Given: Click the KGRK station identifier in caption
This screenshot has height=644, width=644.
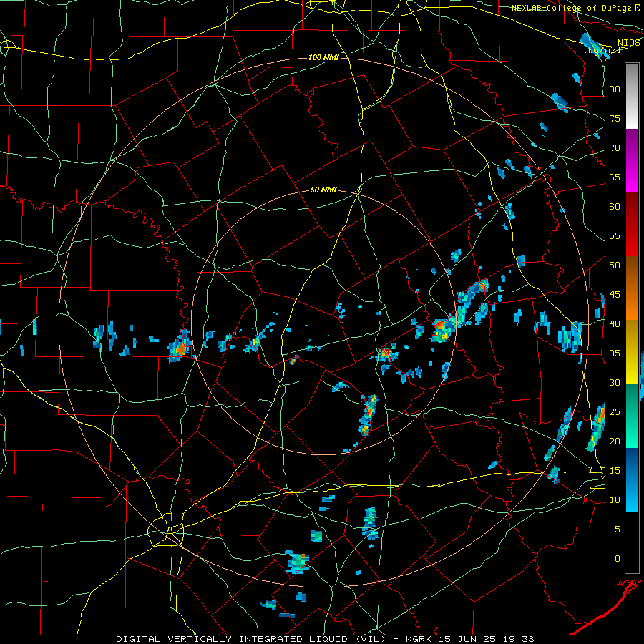Looking at the screenshot, I should [x=420, y=639].
